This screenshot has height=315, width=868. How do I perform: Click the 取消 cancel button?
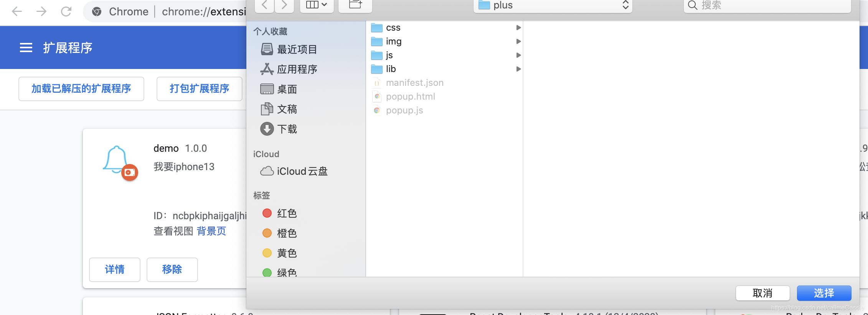(762, 293)
